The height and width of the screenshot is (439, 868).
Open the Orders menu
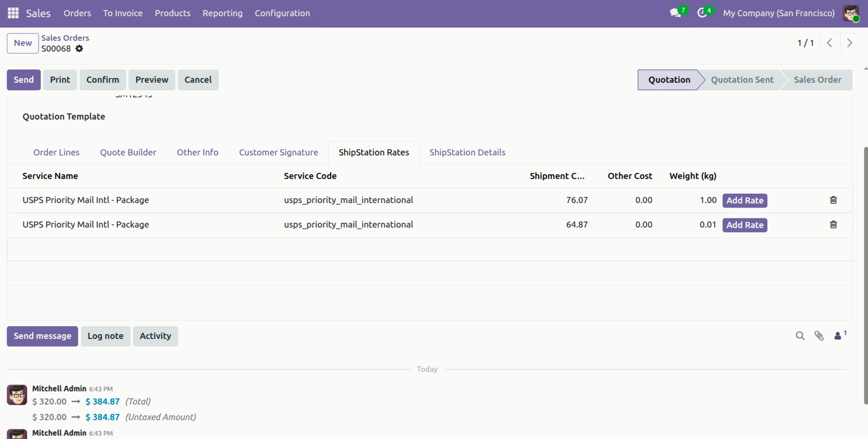pos(77,13)
